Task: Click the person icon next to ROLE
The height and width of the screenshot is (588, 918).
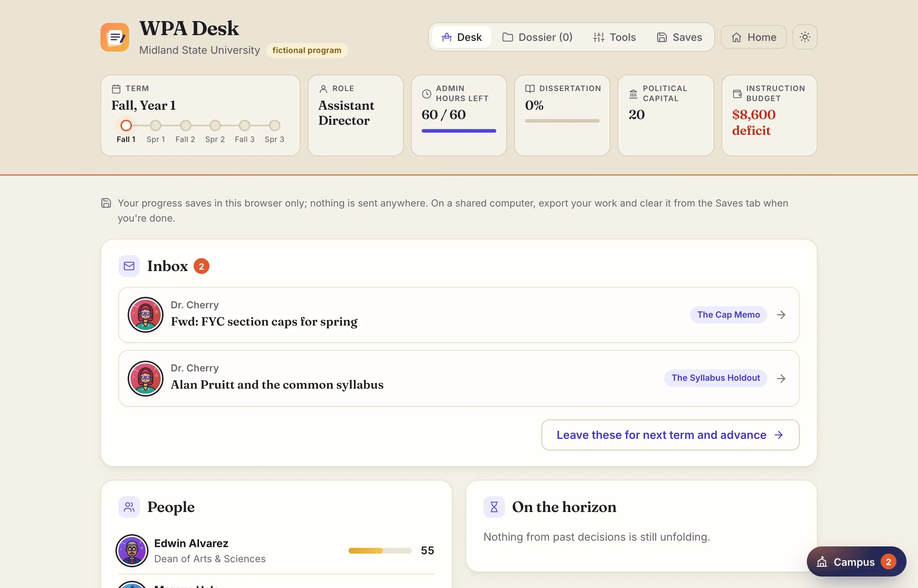Action: coord(323,89)
